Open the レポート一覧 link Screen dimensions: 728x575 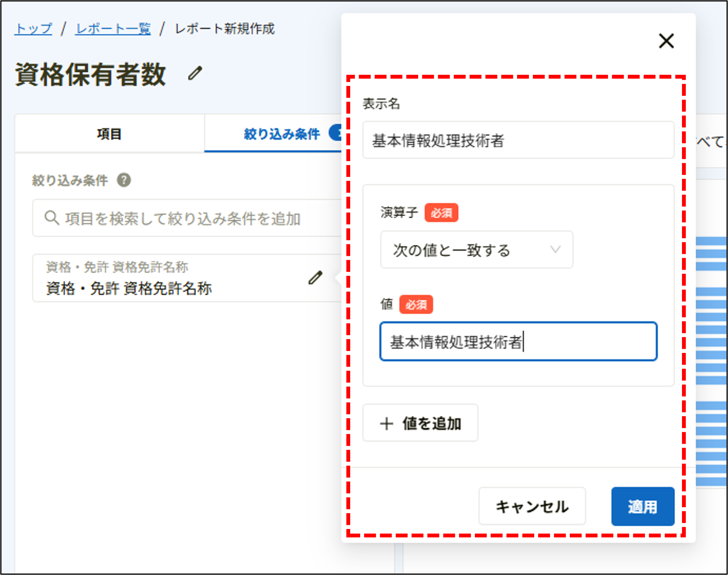point(112,28)
